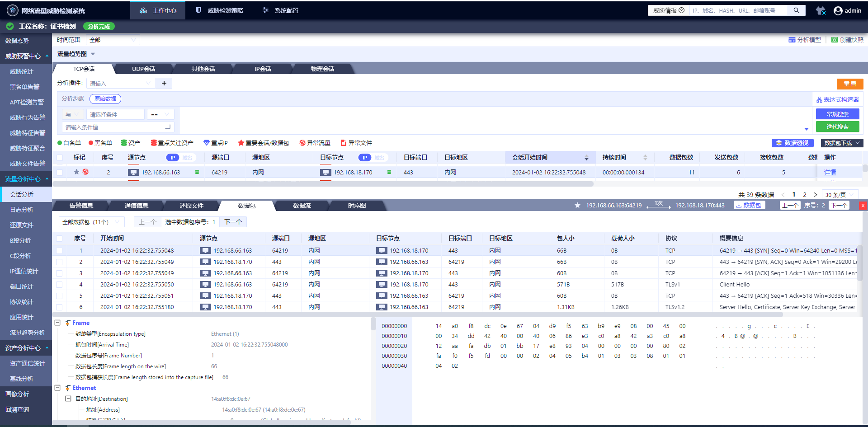Click the orange 重置 button
The image size is (868, 427).
click(850, 84)
